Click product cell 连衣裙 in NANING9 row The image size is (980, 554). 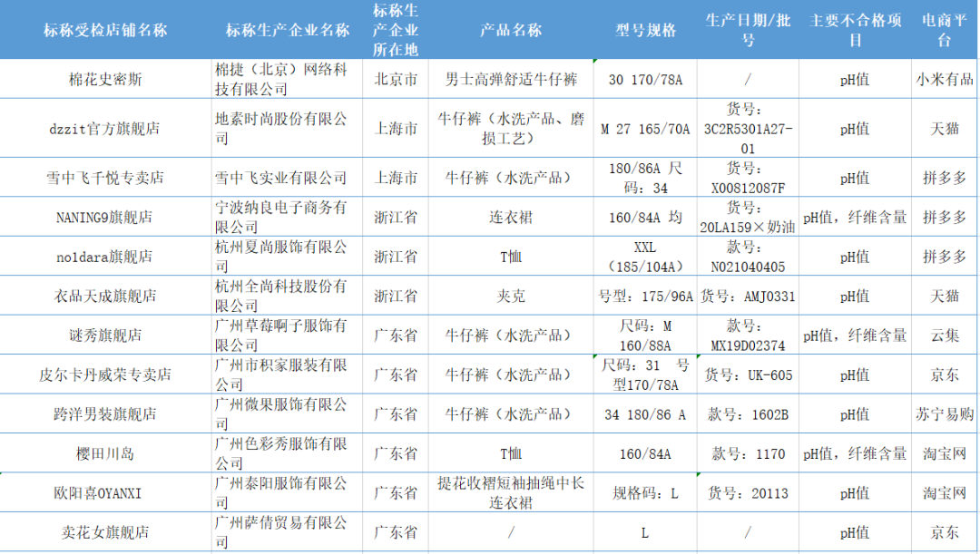(x=511, y=218)
